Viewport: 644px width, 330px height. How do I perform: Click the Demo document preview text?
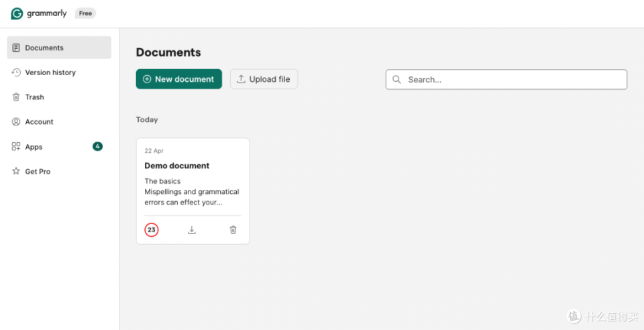tap(192, 192)
